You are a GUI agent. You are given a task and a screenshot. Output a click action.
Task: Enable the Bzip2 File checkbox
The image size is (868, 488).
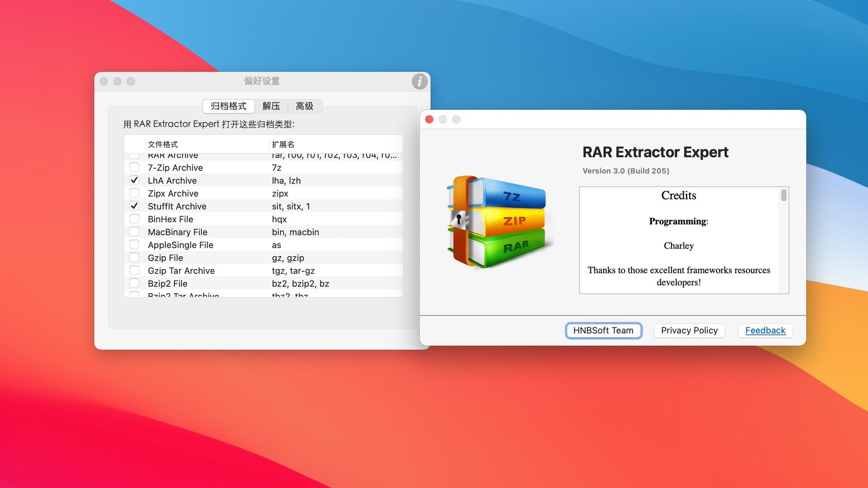point(134,283)
